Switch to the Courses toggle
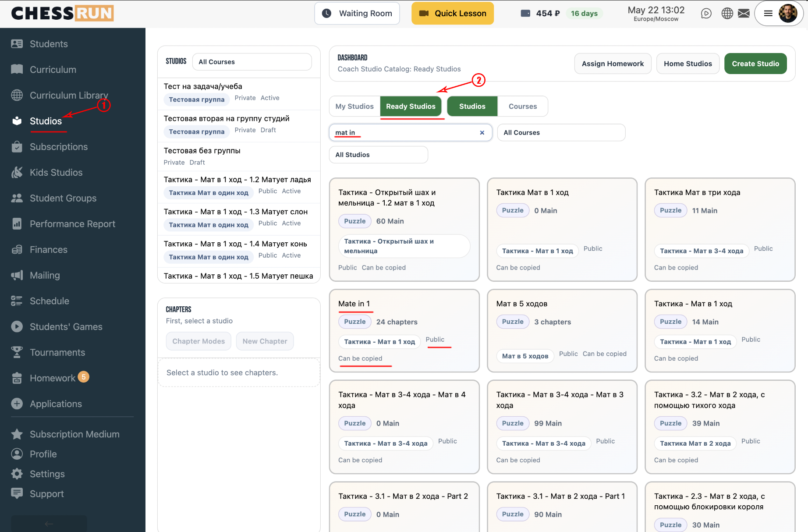The height and width of the screenshot is (532, 808). point(522,106)
